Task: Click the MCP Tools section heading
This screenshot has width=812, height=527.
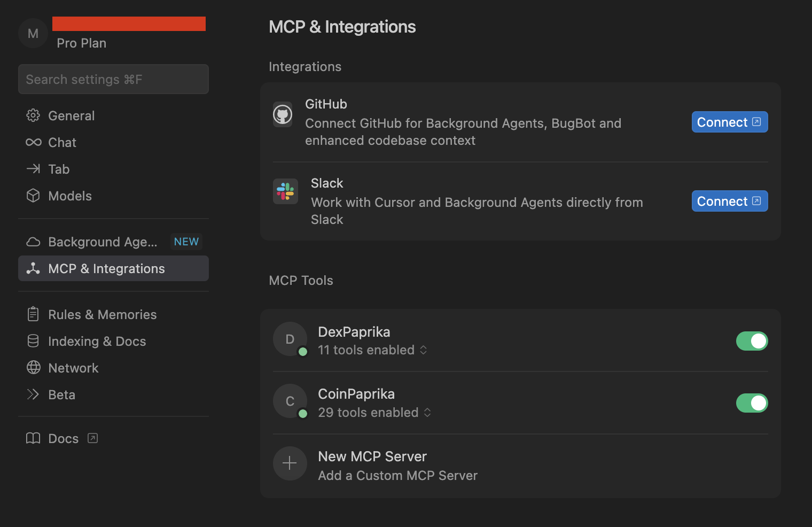Action: tap(301, 281)
